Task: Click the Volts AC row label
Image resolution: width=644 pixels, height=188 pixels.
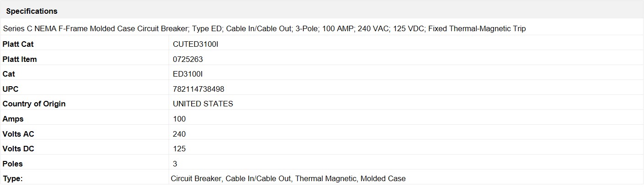Action: coord(18,134)
